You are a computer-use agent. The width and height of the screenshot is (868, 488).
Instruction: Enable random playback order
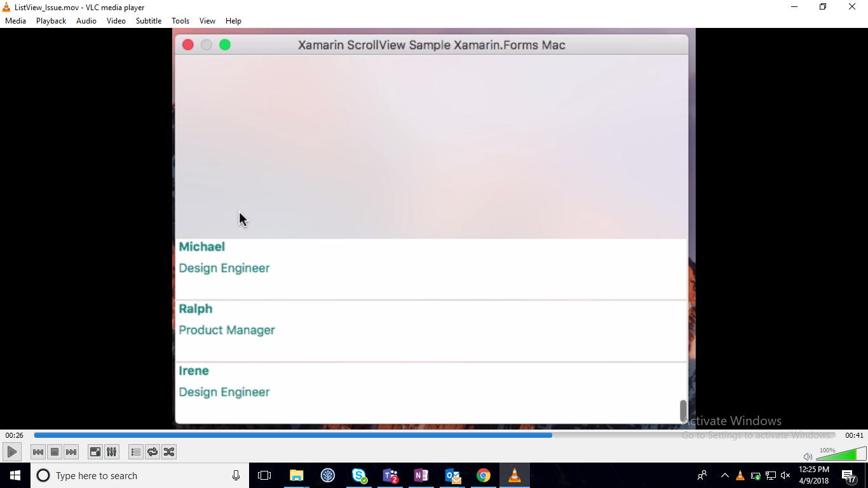tap(169, 452)
